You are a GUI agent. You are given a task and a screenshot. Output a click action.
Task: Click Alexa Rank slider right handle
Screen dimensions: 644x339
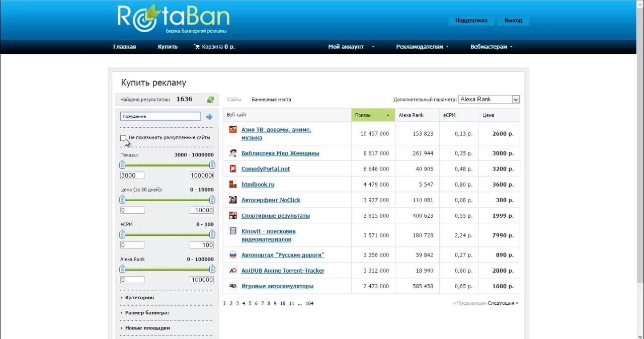click(x=212, y=269)
